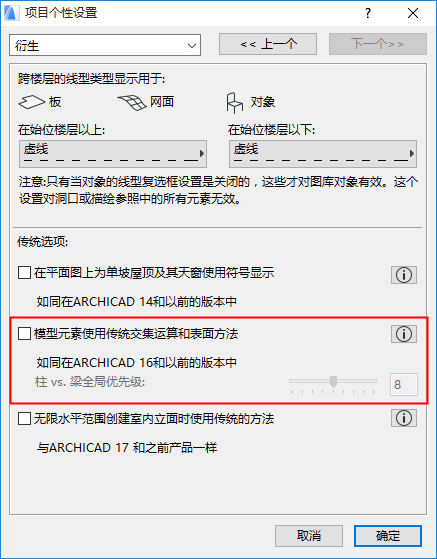Click info icon for interior elevation option
Viewport: 437px width, 559px height.
pos(403,418)
